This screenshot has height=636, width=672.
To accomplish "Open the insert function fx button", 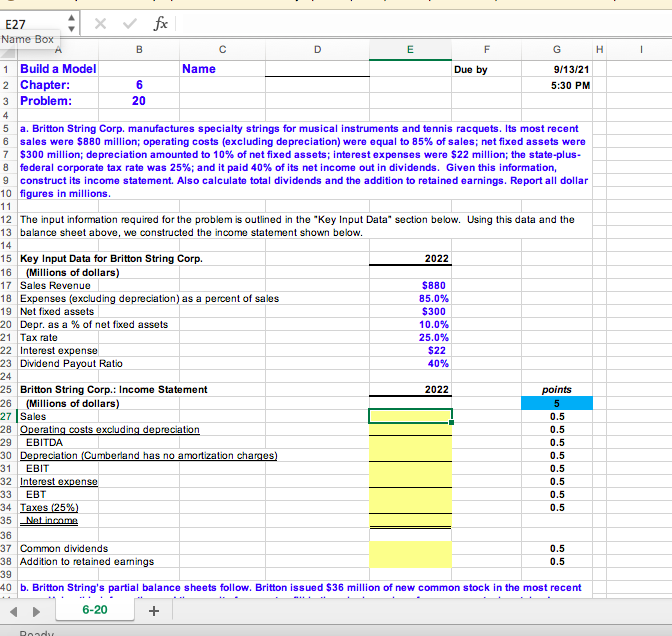I will point(160,23).
